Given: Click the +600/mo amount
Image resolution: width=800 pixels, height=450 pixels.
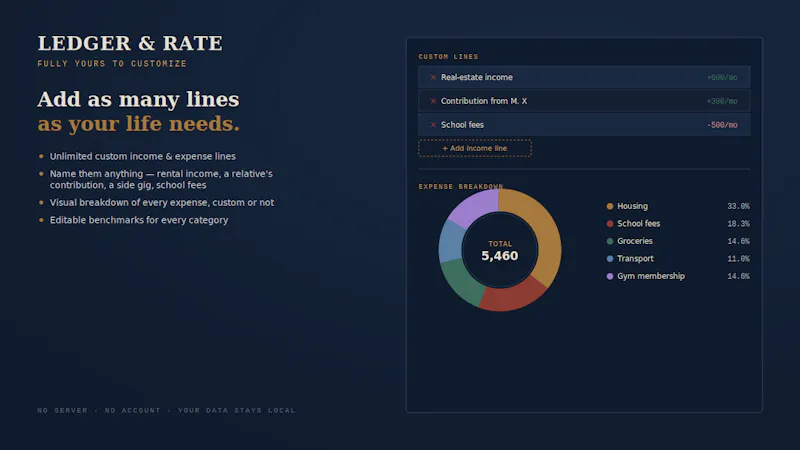Looking at the screenshot, I should pos(722,78).
